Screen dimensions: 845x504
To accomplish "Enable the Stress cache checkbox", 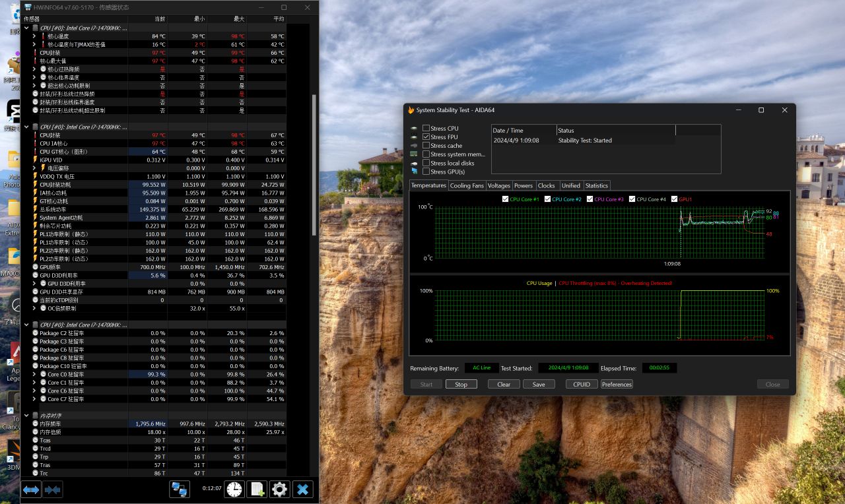I will pos(426,146).
